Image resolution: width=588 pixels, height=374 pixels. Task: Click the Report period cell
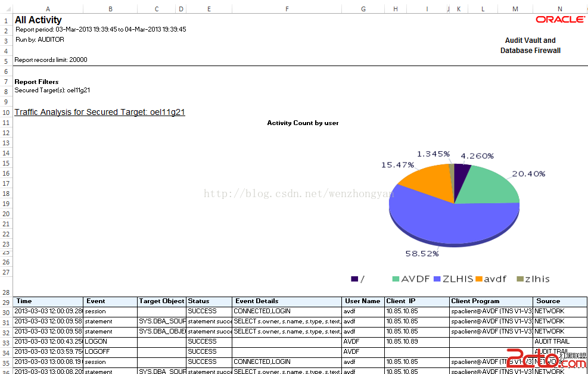[x=101, y=29]
